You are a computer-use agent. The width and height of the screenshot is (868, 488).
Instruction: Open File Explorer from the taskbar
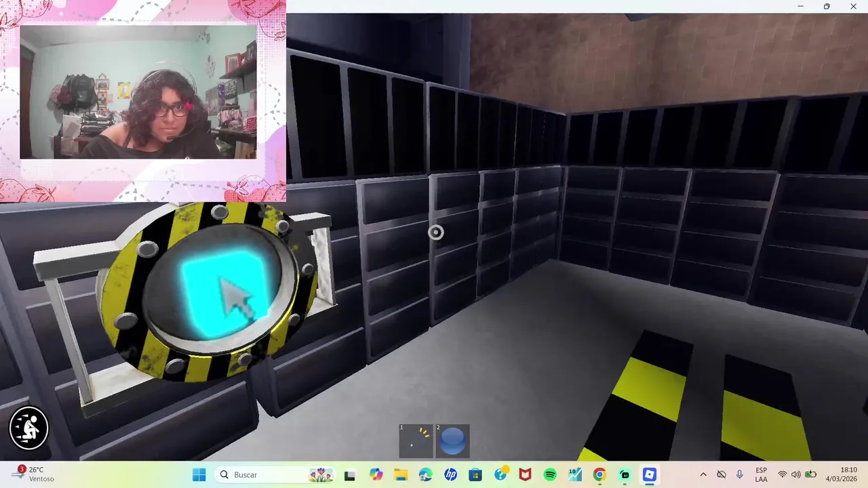click(401, 474)
